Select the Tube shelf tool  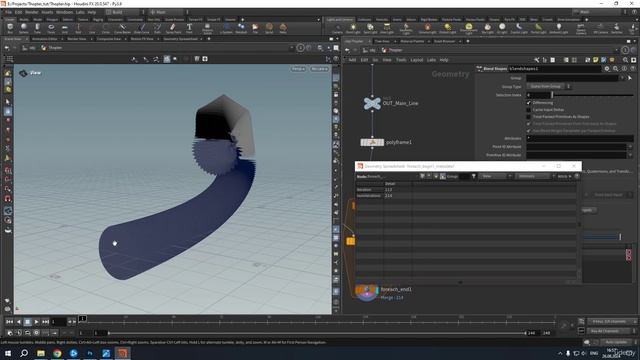coord(37,28)
